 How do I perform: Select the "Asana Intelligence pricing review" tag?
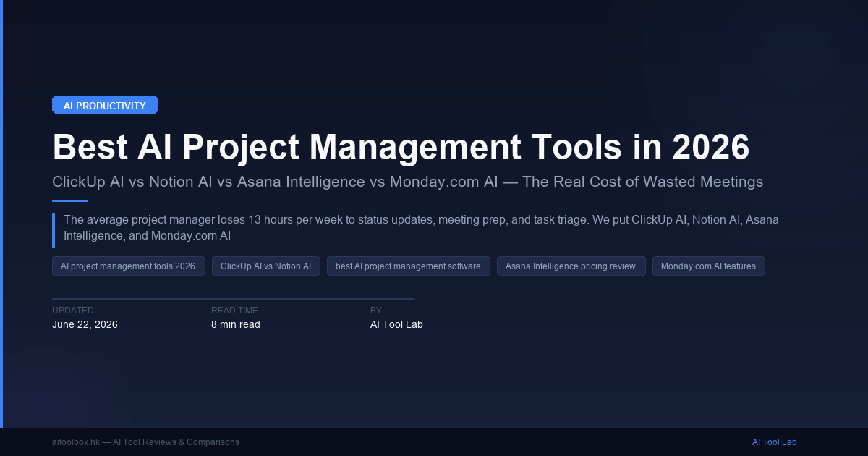click(x=571, y=266)
